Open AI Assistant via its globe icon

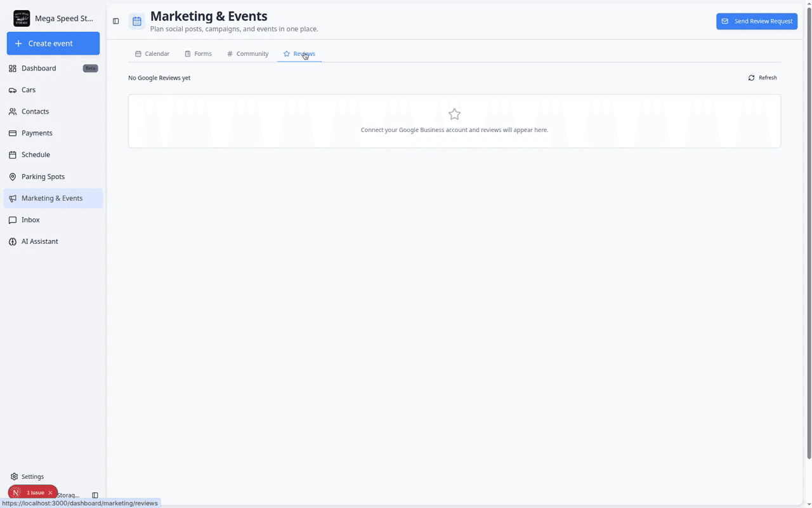pyautogui.click(x=13, y=241)
